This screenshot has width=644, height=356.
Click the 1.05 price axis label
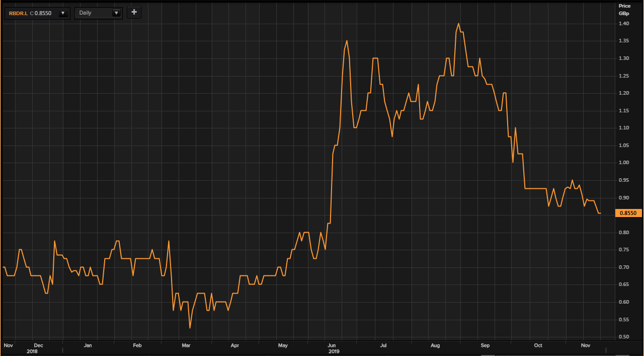624,146
